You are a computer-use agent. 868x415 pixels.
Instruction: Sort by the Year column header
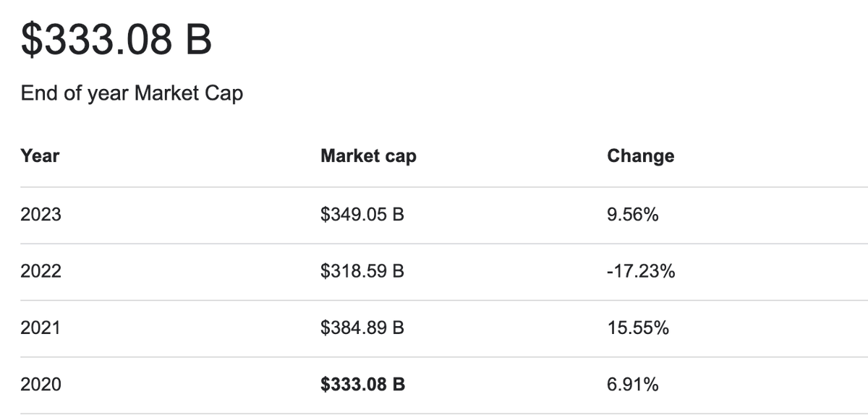(x=40, y=155)
